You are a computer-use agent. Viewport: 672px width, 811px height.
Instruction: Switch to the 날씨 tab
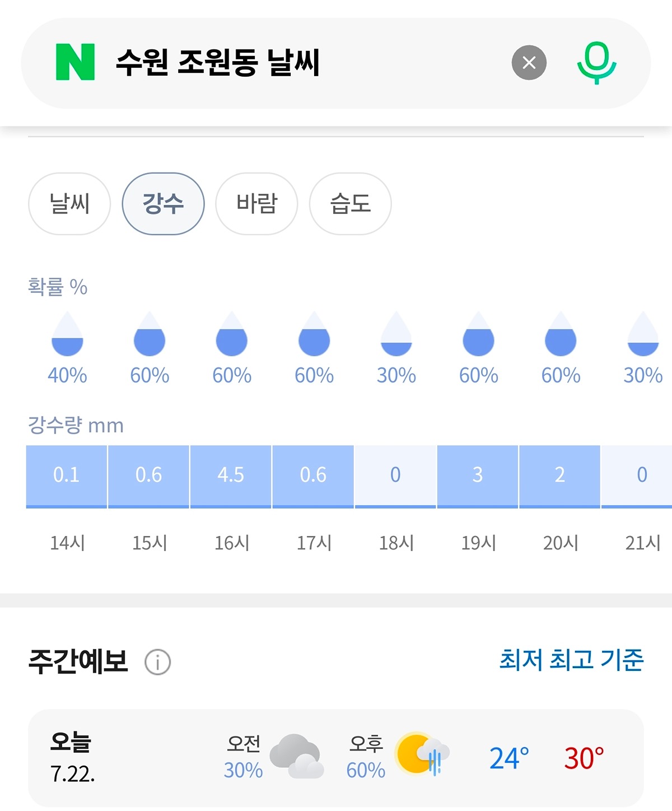[x=69, y=203]
